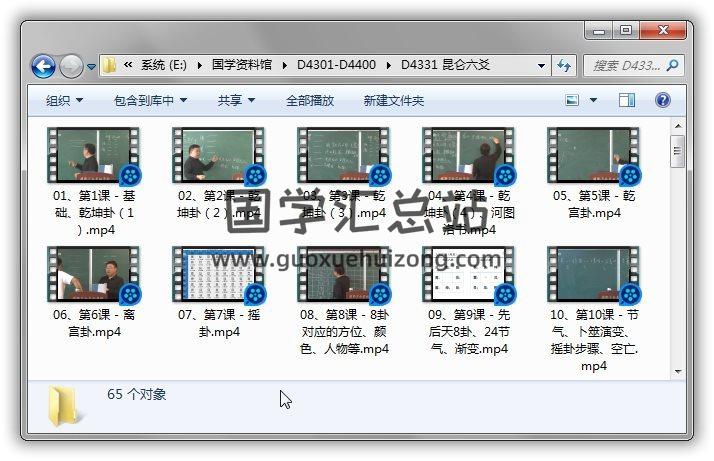Open the view options dropdown arrow
Viewport: 714px width, 461px height.
click(593, 100)
